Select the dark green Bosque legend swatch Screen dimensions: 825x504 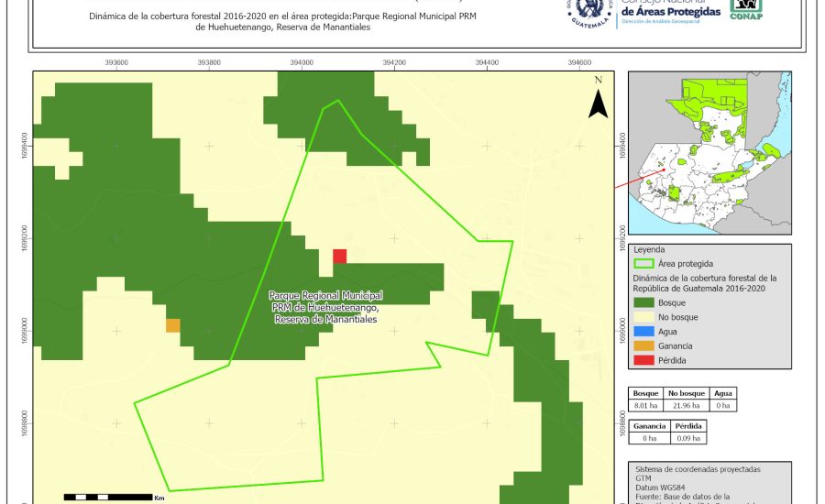point(648,302)
